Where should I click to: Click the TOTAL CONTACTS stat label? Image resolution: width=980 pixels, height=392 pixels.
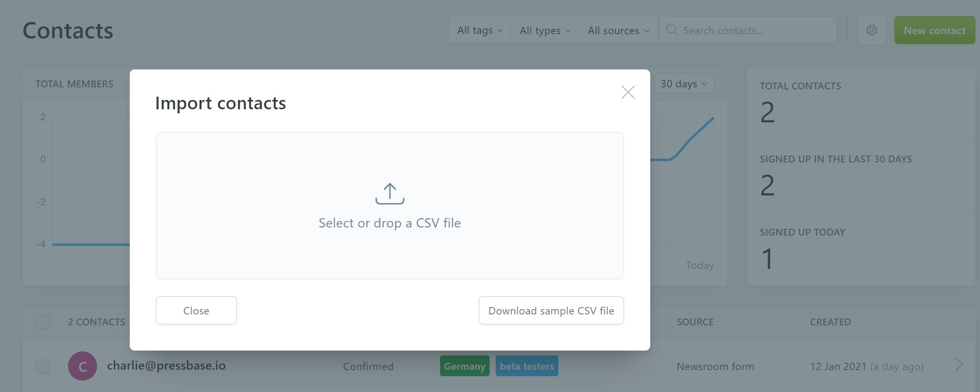click(800, 86)
